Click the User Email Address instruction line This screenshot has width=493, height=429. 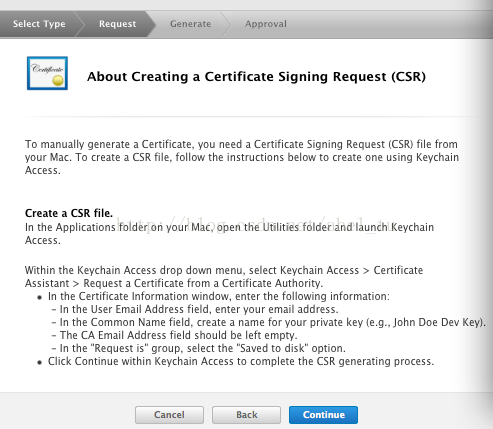point(199,309)
